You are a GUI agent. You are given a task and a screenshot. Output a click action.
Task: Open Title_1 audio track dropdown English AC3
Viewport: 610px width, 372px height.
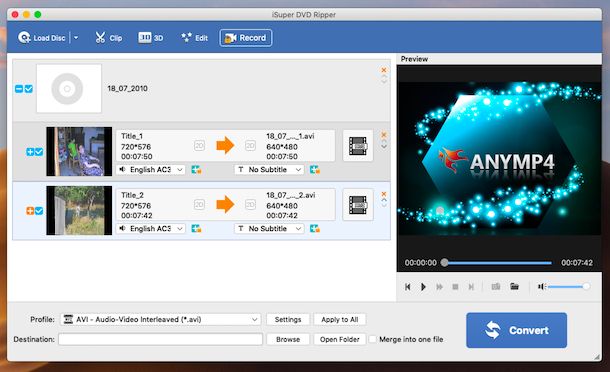coord(151,170)
